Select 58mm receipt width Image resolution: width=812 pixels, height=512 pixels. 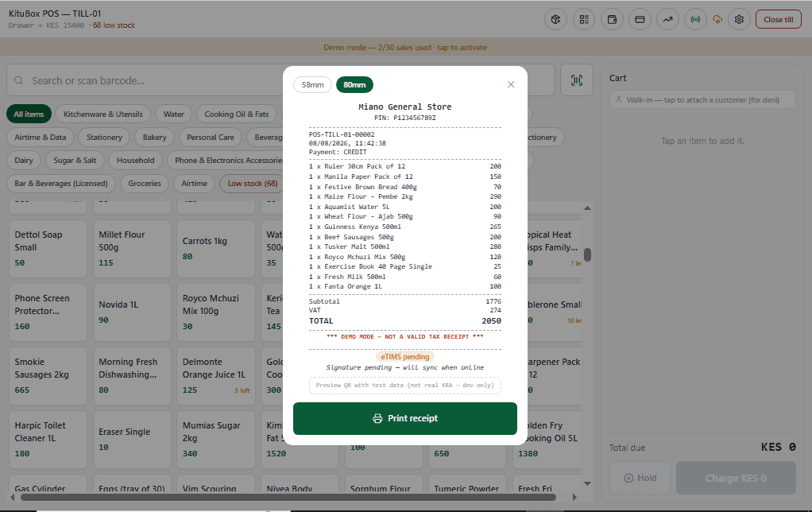[313, 84]
